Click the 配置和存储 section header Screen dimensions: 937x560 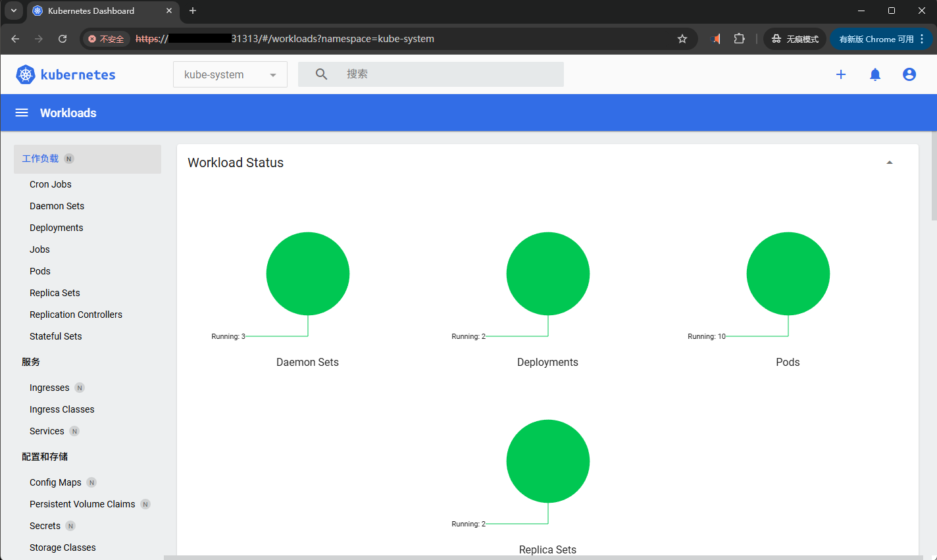(x=45, y=457)
